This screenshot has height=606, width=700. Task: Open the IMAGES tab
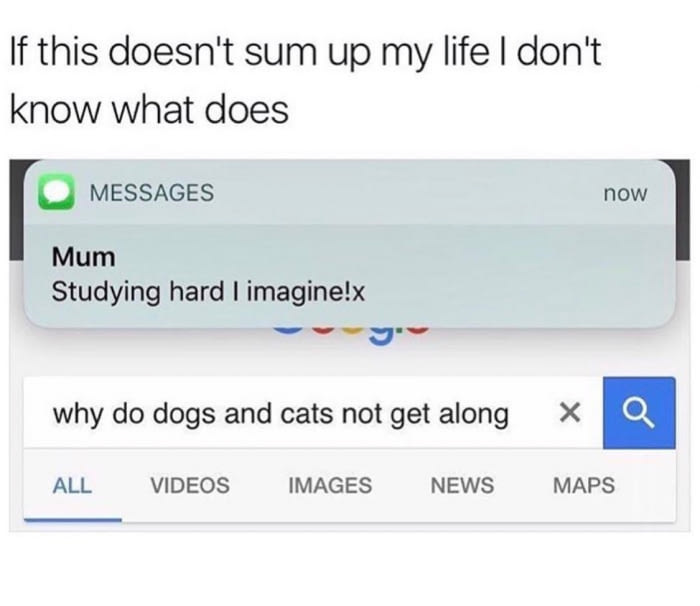[330, 485]
